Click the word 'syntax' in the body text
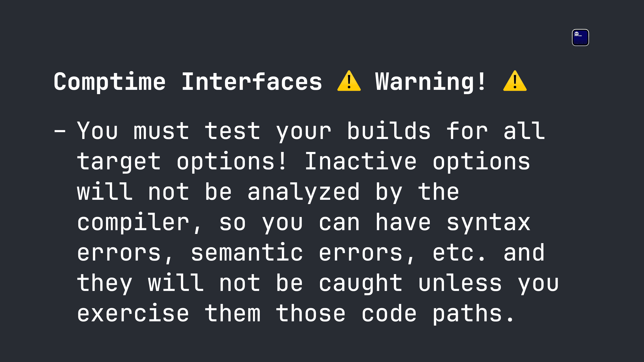 coord(489,222)
